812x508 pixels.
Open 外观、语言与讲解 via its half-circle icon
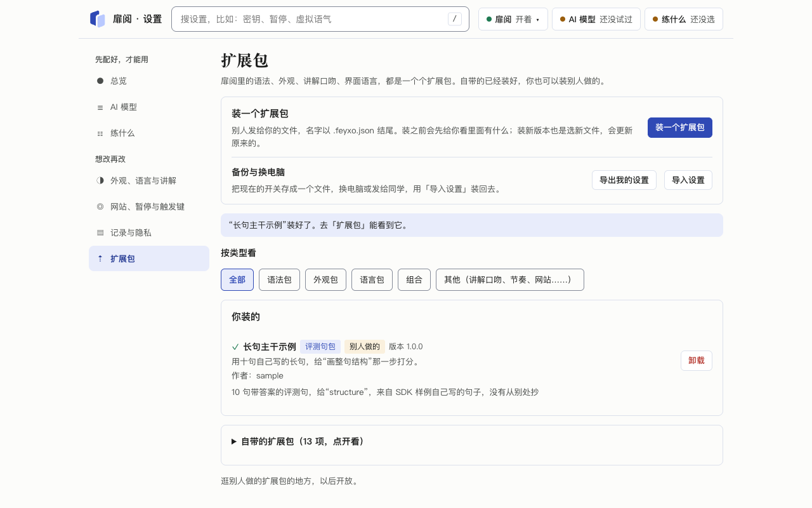[x=100, y=180]
